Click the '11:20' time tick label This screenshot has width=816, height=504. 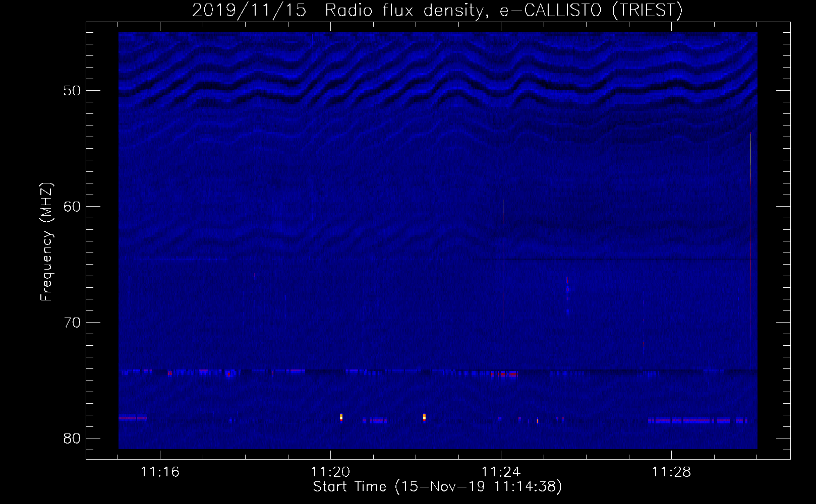click(330, 472)
